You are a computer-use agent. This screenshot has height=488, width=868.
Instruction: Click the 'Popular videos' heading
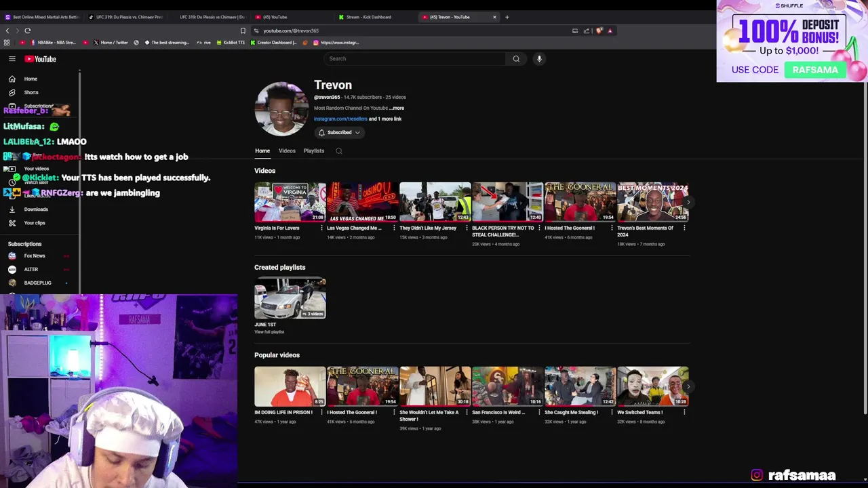tap(277, 355)
